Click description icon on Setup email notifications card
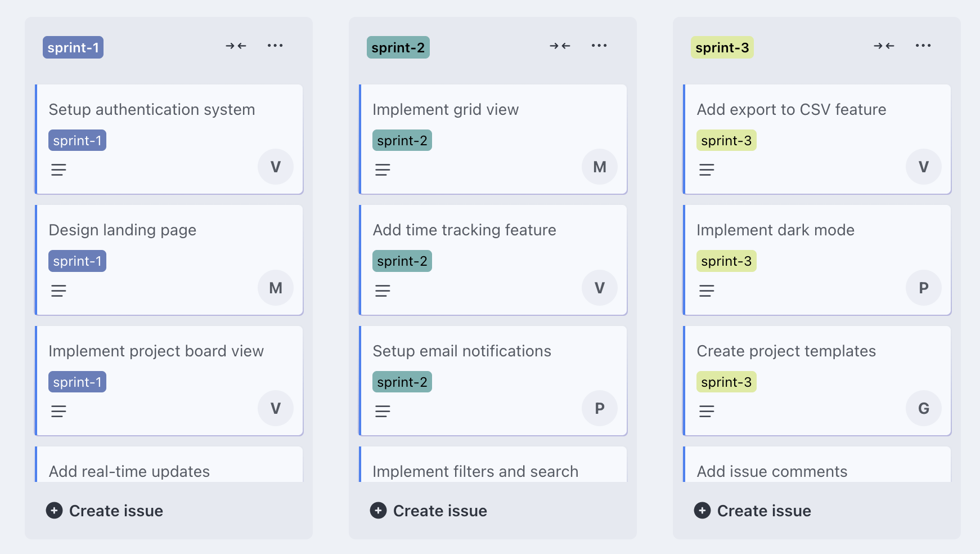 click(x=383, y=412)
